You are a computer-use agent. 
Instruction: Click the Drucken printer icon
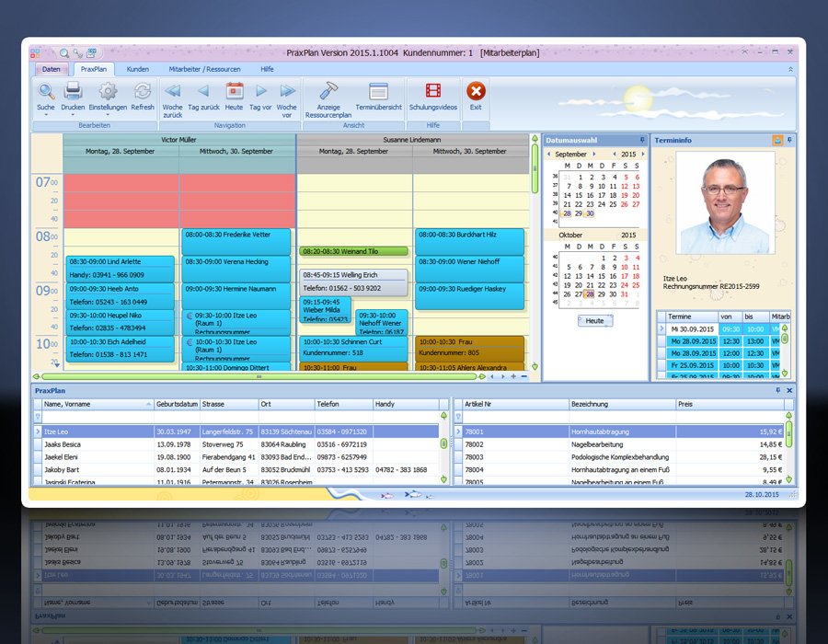[73, 92]
